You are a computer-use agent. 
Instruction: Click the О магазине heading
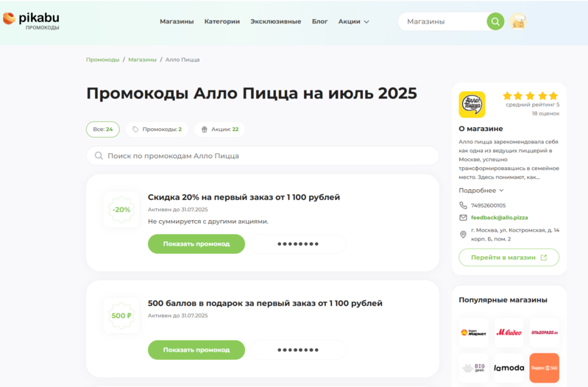(481, 129)
